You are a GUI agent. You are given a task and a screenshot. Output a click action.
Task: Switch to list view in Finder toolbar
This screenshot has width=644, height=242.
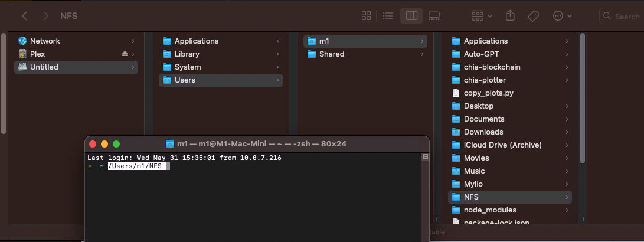(388, 16)
